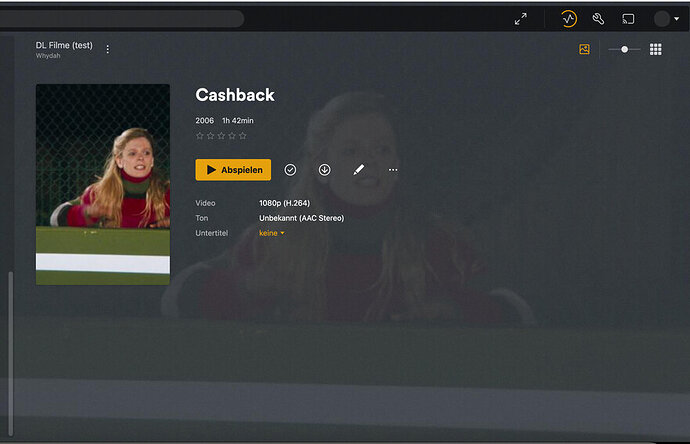Click the 1080p (H.264) video value
The height and width of the screenshot is (444, 690).
click(x=284, y=203)
